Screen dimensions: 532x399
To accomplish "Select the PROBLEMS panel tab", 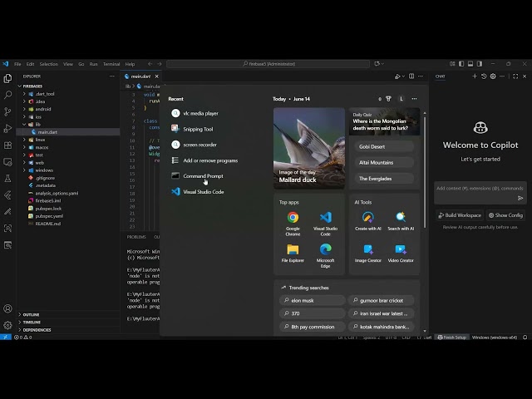I will (x=136, y=237).
